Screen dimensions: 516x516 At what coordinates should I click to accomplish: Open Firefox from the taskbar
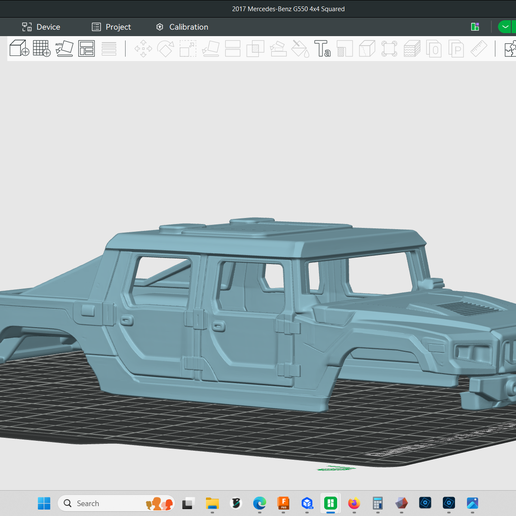[354, 503]
